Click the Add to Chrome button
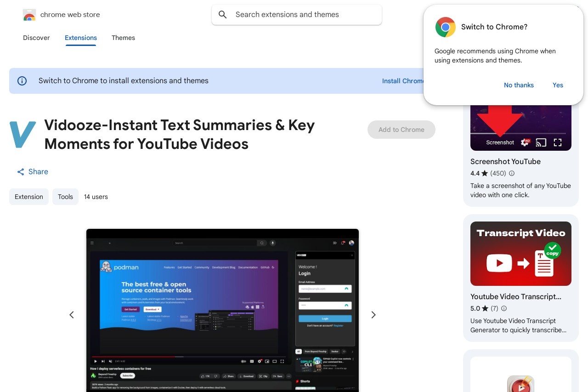Viewport: 588px width, 392px height. pyautogui.click(x=401, y=130)
